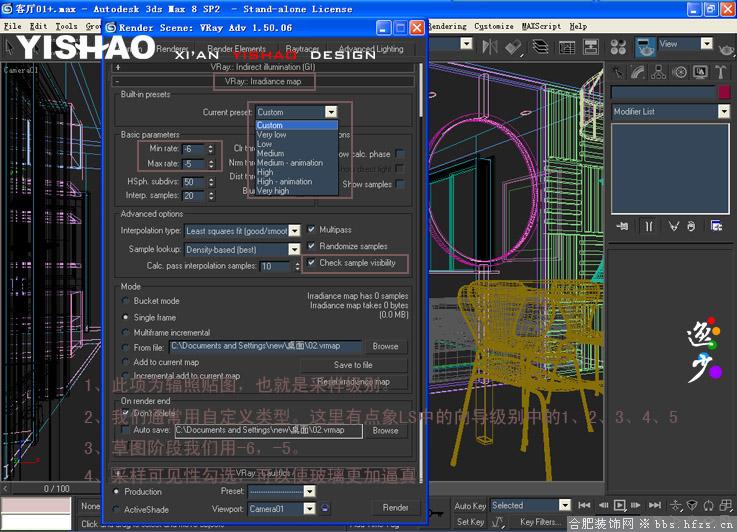Screen dimensions: 737x532
Task: Toggle Check sample visibility checkbox
Action: (311, 263)
